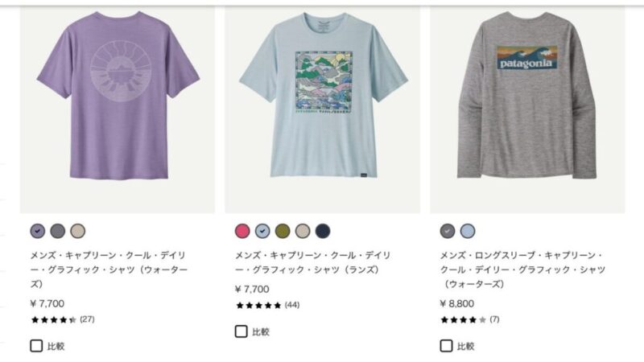The image size is (644, 362).
Task: Pick the beige swatch under the purple shirt
Action: coord(77,231)
